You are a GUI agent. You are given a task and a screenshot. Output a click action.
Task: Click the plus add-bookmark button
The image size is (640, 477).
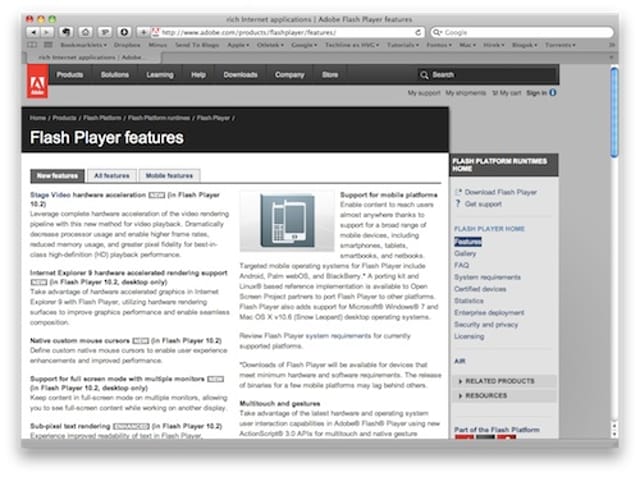tap(143, 32)
